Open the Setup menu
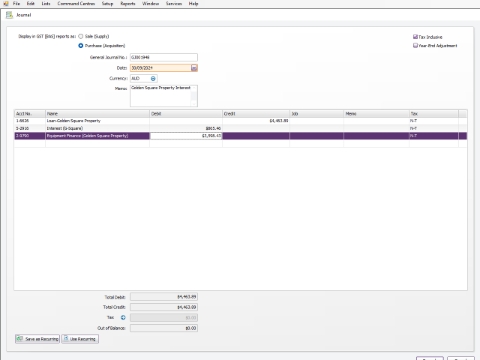The image size is (480, 360). 107,3
